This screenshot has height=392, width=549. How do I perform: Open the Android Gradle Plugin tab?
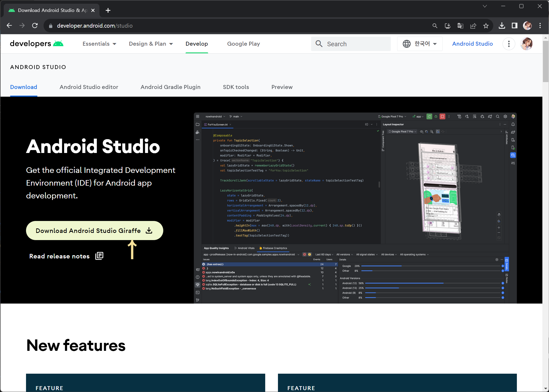coord(170,87)
